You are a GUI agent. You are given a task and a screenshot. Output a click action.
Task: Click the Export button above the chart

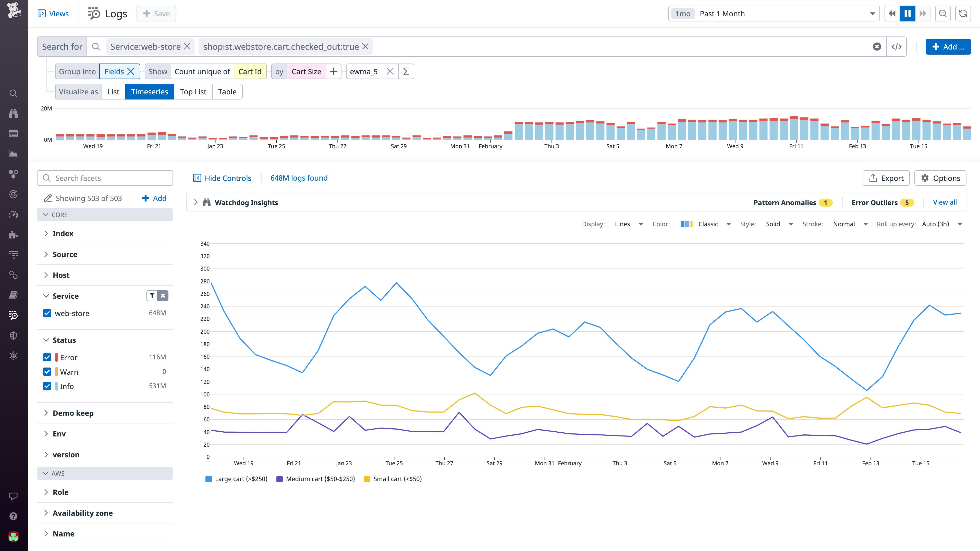pyautogui.click(x=886, y=178)
